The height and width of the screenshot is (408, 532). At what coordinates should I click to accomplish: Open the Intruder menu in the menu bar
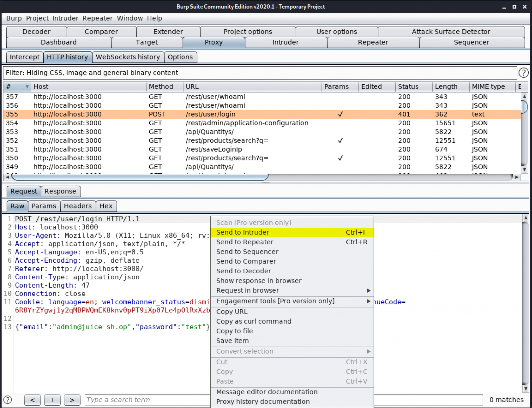coord(65,18)
